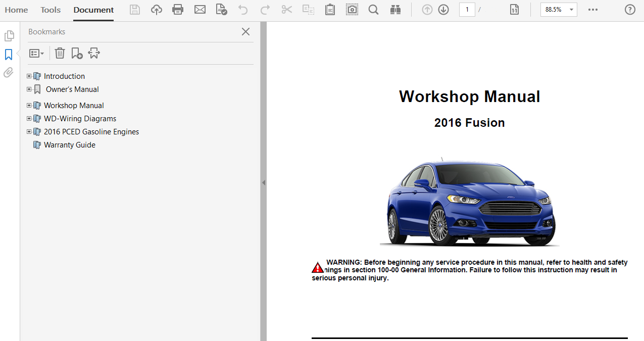The height and width of the screenshot is (341, 644).
Task: Select the Snapshot camera tool
Action: (x=352, y=10)
